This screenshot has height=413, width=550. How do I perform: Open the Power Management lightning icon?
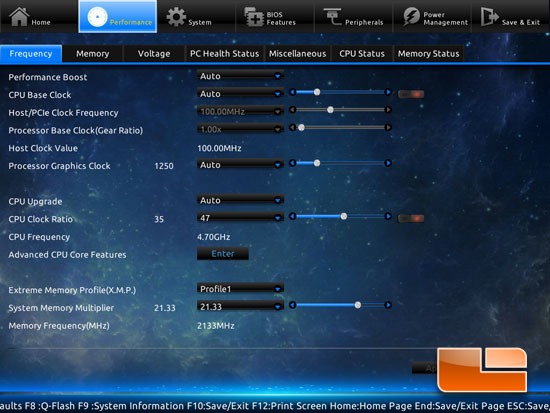[411, 16]
